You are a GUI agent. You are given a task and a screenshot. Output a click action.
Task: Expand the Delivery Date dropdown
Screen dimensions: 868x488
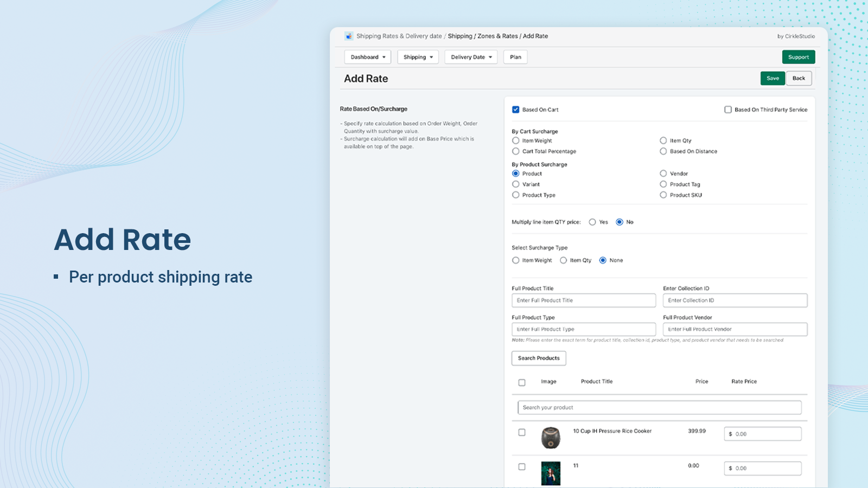[x=471, y=57]
